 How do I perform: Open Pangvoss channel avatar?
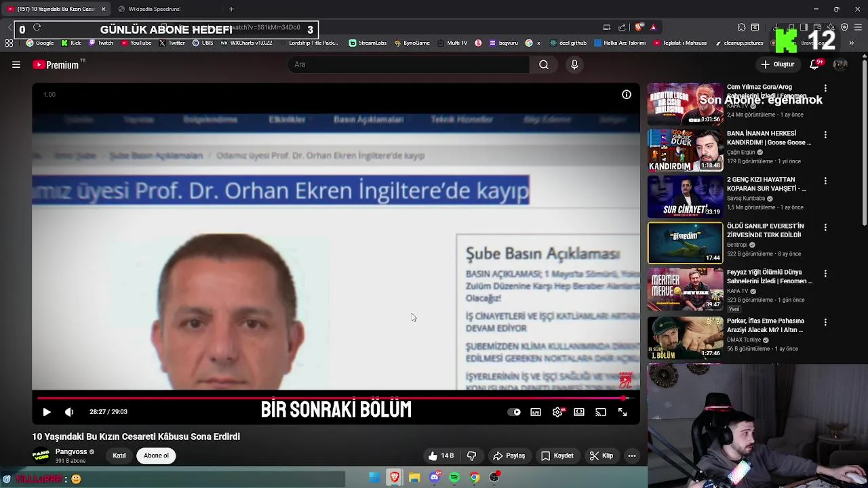pyautogui.click(x=41, y=455)
